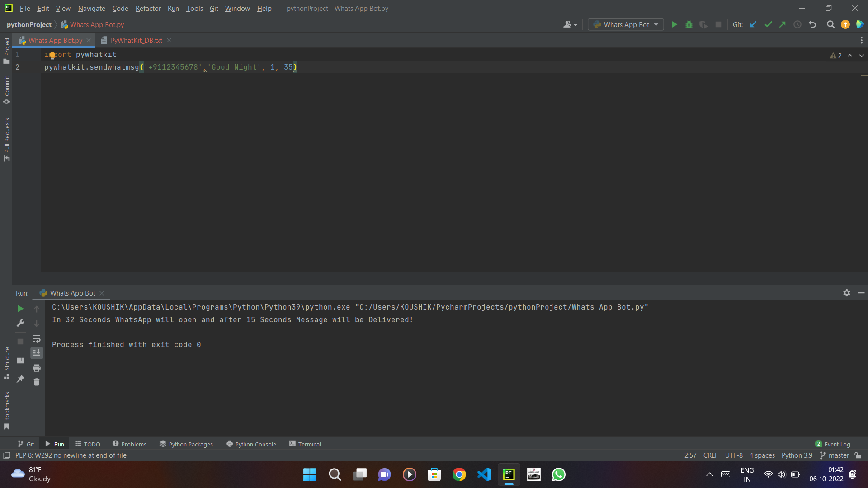Toggle scroll to end in console output

(x=37, y=353)
